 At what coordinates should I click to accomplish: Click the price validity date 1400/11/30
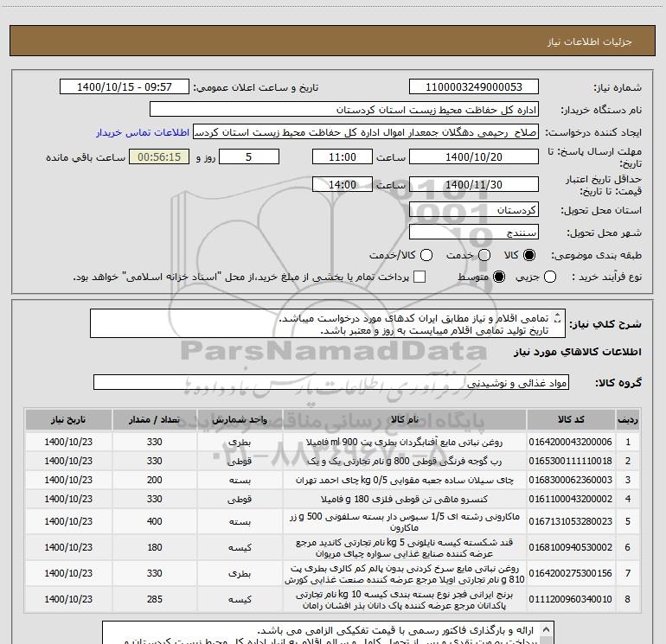tap(474, 184)
